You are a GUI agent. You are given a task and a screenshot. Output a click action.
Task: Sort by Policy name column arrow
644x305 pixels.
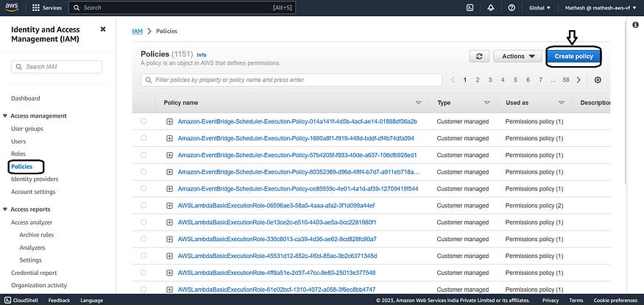point(419,103)
